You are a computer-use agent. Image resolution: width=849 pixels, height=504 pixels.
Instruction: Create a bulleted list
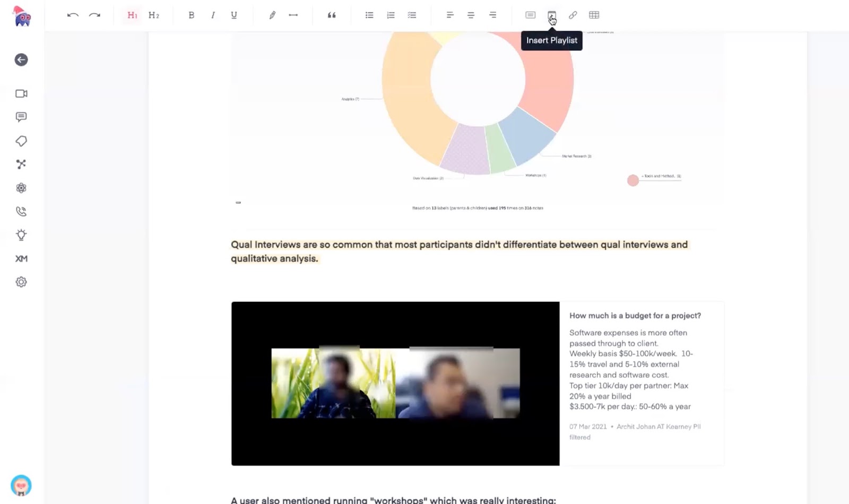click(369, 15)
